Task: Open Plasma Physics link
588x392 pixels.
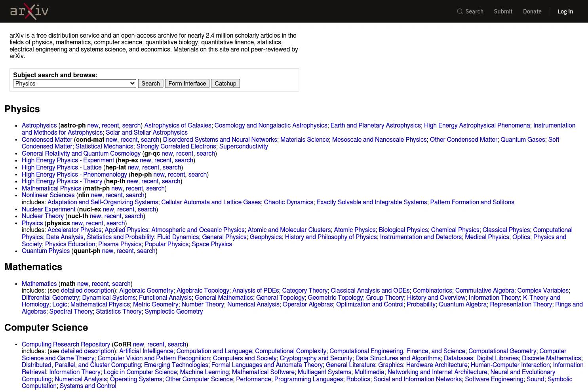Action: (120, 244)
